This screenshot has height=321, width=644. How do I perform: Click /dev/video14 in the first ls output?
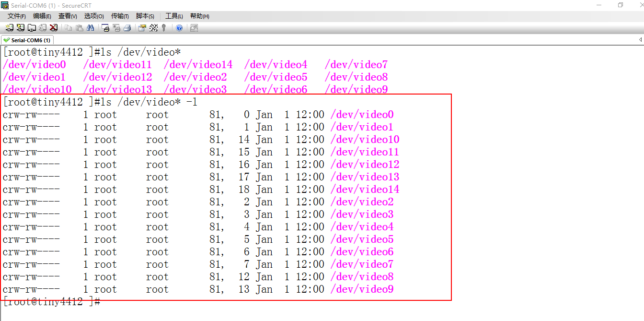198,65
